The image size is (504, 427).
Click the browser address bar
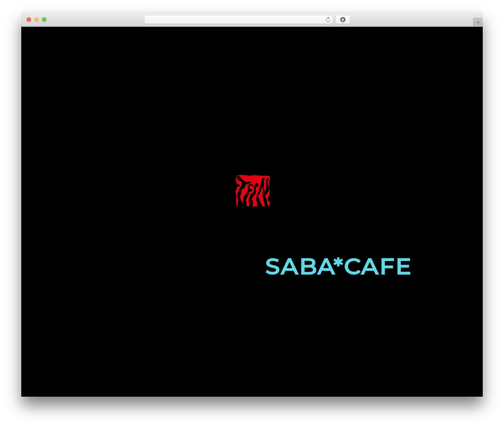pyautogui.click(x=238, y=20)
